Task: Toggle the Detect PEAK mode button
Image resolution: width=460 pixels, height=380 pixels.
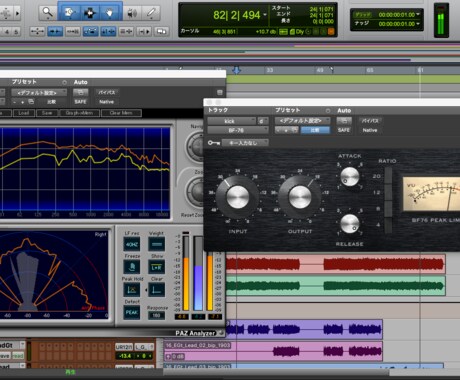Action: (132, 312)
